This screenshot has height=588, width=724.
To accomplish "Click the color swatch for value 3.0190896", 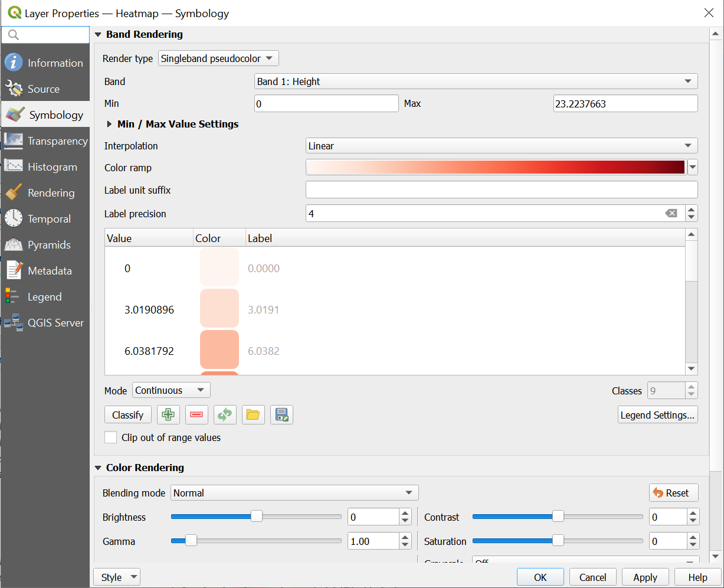I will (x=220, y=309).
